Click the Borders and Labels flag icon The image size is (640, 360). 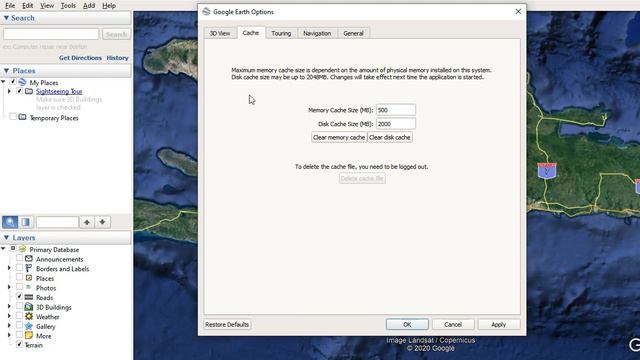pos(29,268)
